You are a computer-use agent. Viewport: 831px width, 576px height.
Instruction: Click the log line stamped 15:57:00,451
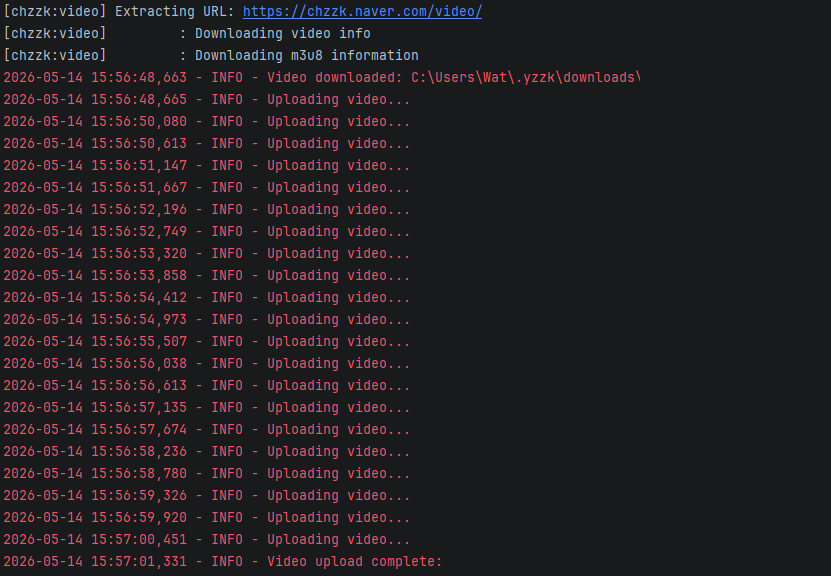(x=207, y=539)
